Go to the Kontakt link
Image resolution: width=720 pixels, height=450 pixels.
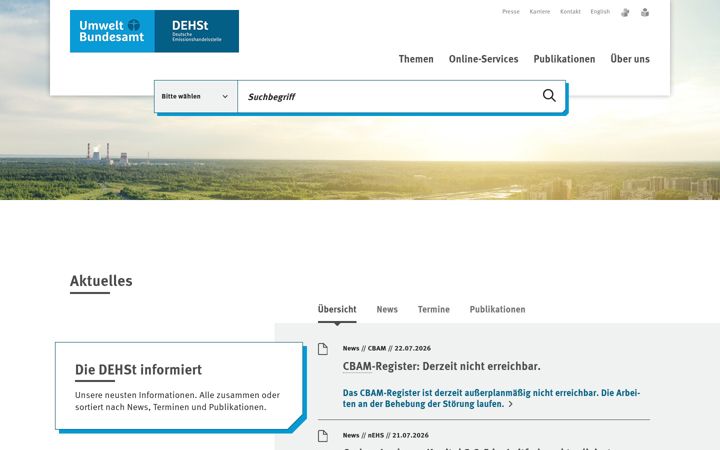tap(570, 12)
